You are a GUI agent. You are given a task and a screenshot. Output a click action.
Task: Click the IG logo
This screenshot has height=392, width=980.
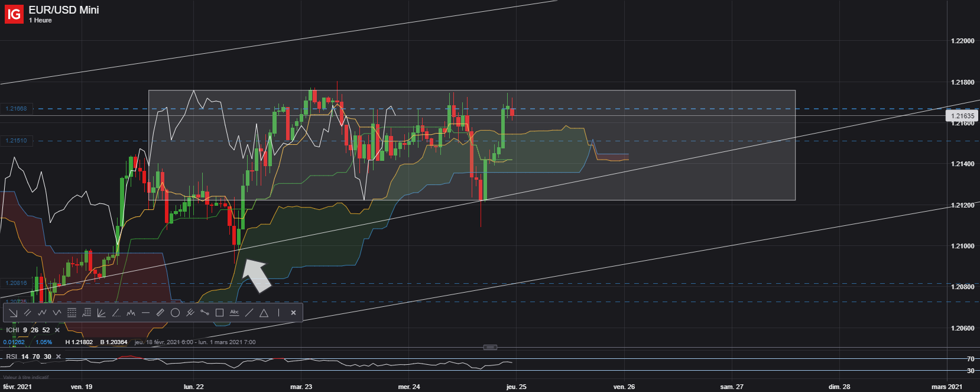[x=14, y=14]
